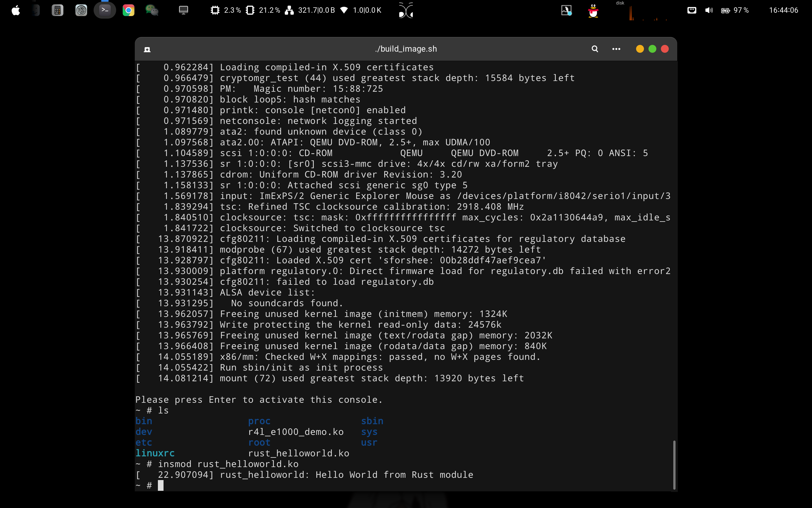Click 'clocksource: Switched to clocksource tsc' line
This screenshot has width=812, height=508.
(x=290, y=228)
